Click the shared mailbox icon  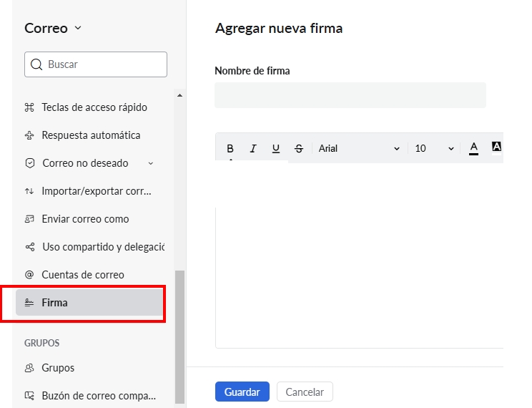pos(29,396)
